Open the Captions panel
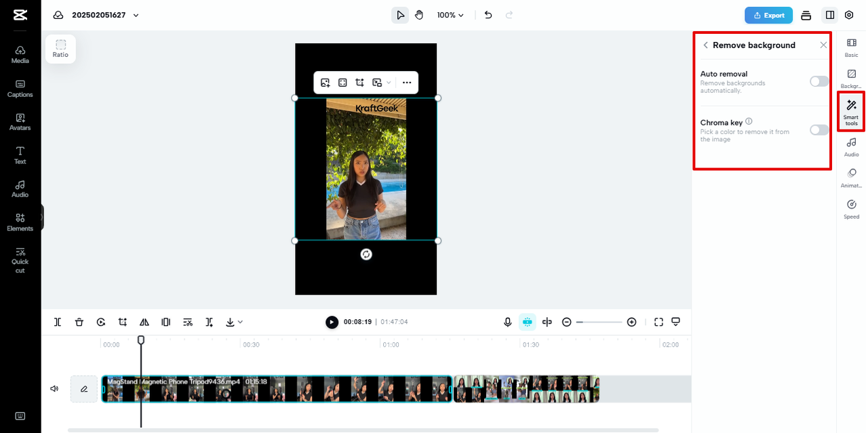 (20, 89)
